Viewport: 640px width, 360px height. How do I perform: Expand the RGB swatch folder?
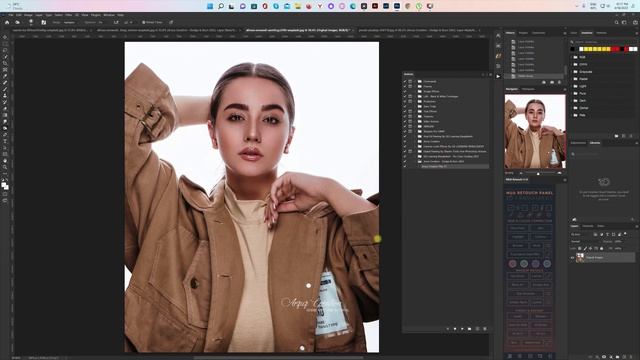(x=572, y=57)
